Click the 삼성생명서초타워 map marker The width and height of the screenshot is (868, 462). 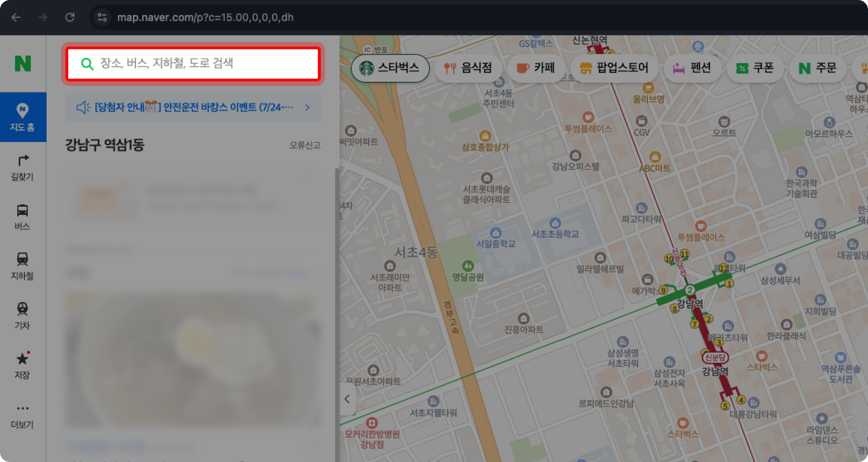pyautogui.click(x=623, y=342)
